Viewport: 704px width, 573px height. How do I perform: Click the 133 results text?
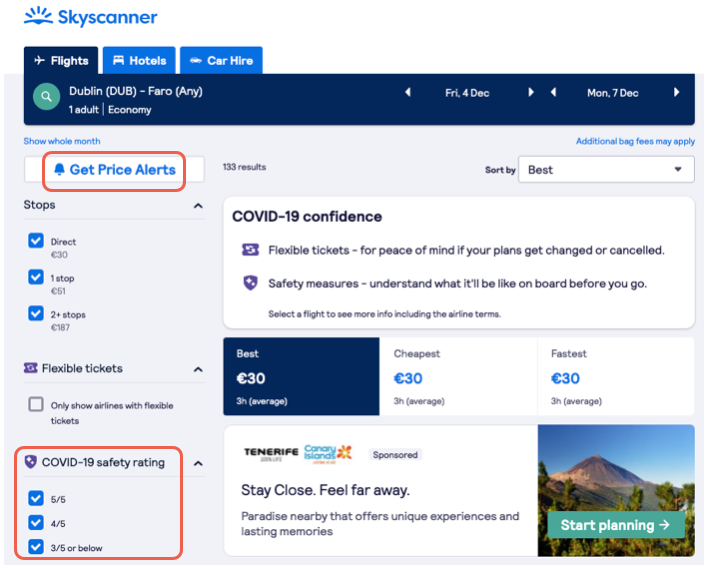coord(244,167)
